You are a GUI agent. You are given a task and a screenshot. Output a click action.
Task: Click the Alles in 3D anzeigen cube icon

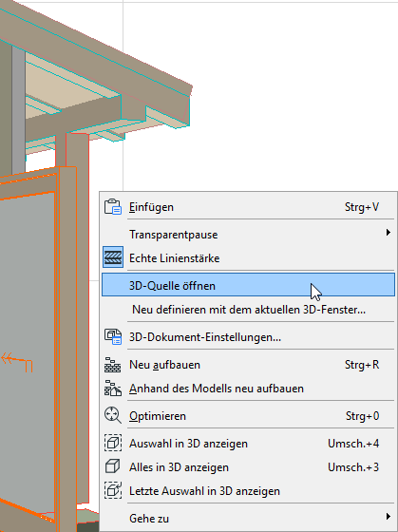coord(113,466)
